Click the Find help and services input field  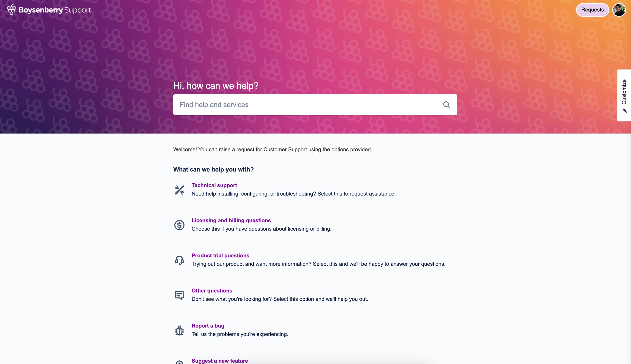pyautogui.click(x=315, y=104)
